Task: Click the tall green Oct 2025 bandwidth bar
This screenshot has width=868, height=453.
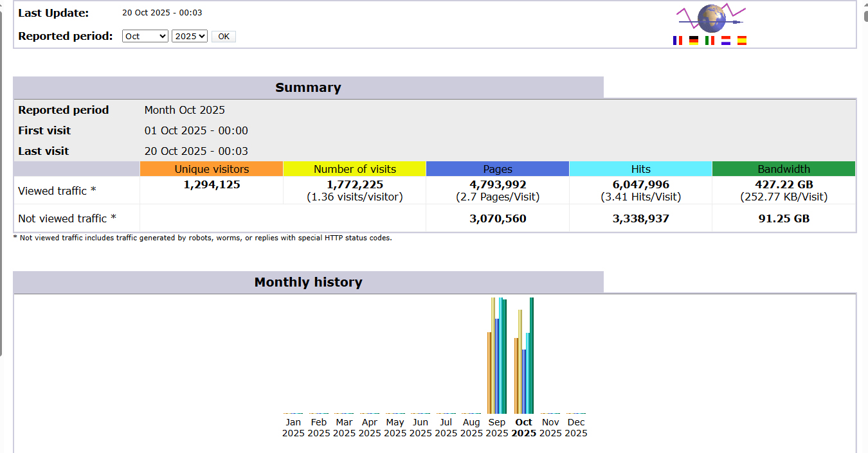Action: tap(532, 355)
